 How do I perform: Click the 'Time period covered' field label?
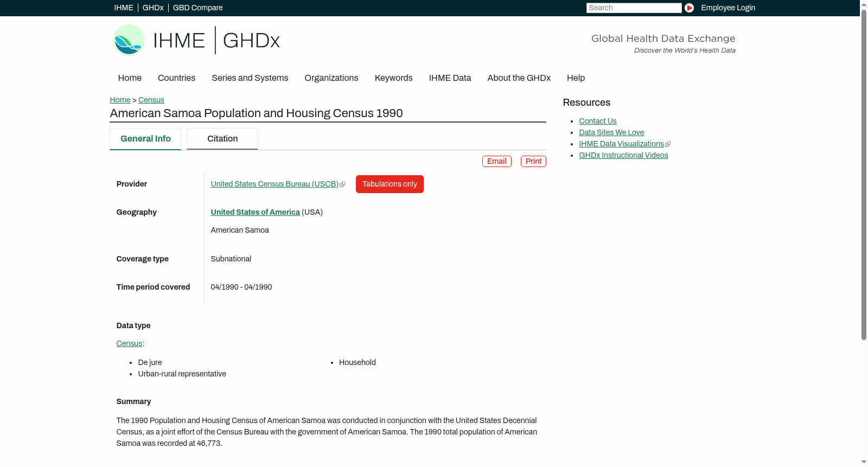pos(153,287)
